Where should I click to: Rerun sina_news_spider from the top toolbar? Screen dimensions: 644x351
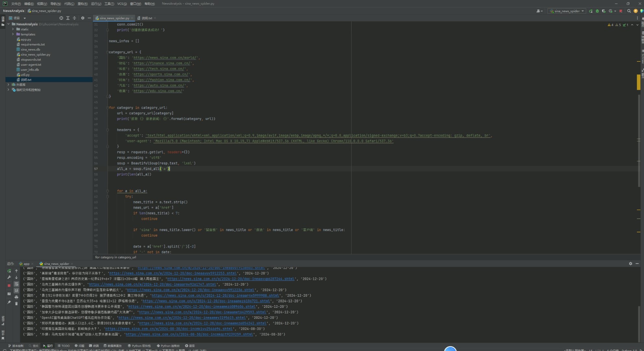(x=591, y=11)
